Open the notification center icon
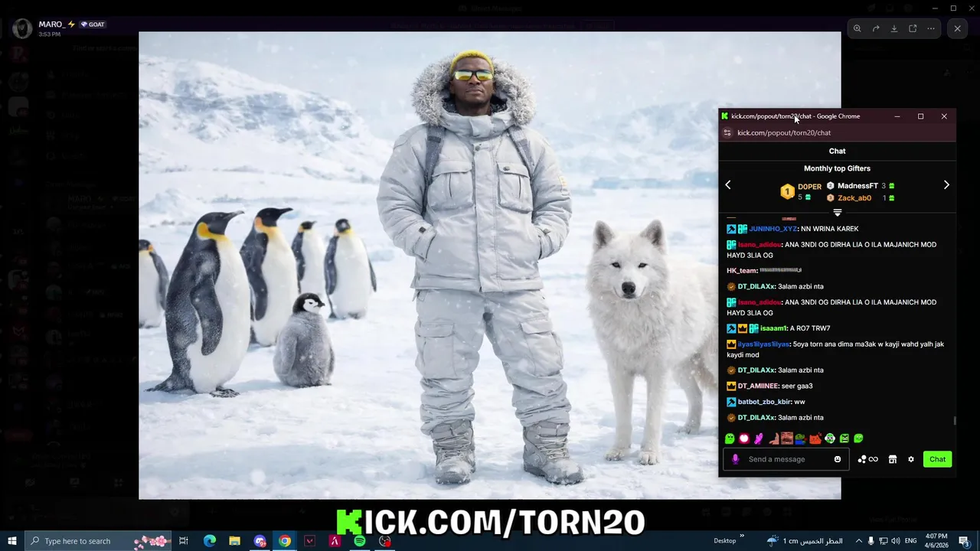This screenshot has width=980, height=551. pyautogui.click(x=964, y=541)
